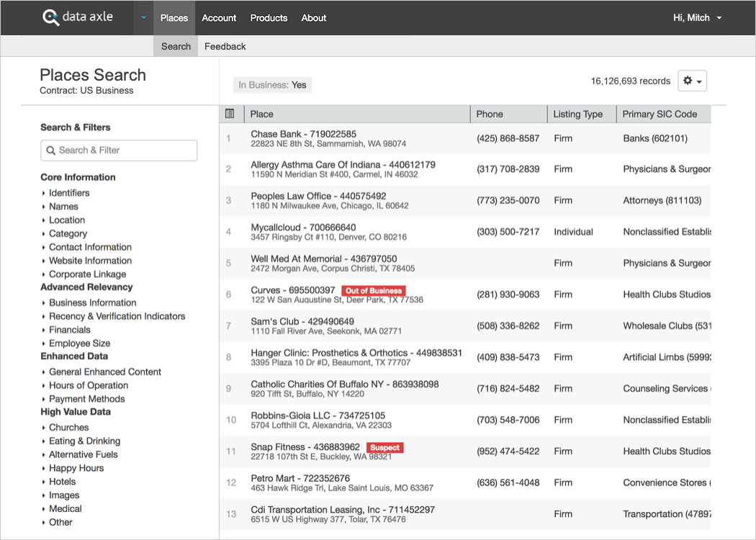Open the Hi, Mitch user menu

pyautogui.click(x=697, y=18)
